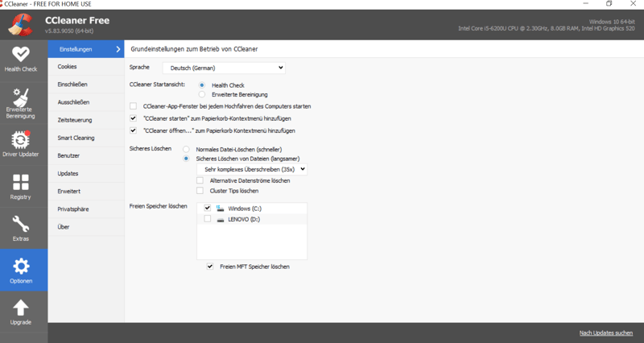Viewport: 644px width, 343px height.
Task: Click the Nach Updates suchen link
Action: 607,333
